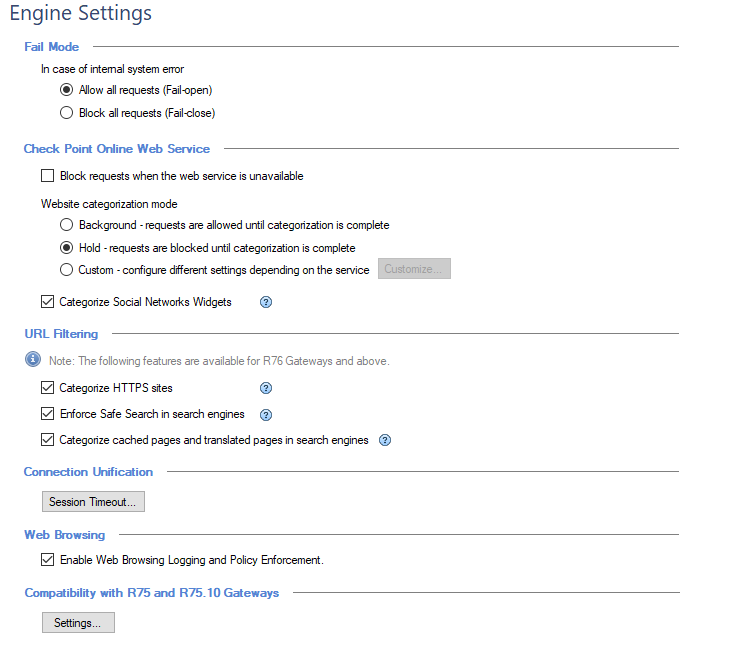Click the Check Point Online Web Service heading
Viewport: 752px width, 647px height.
point(117,149)
